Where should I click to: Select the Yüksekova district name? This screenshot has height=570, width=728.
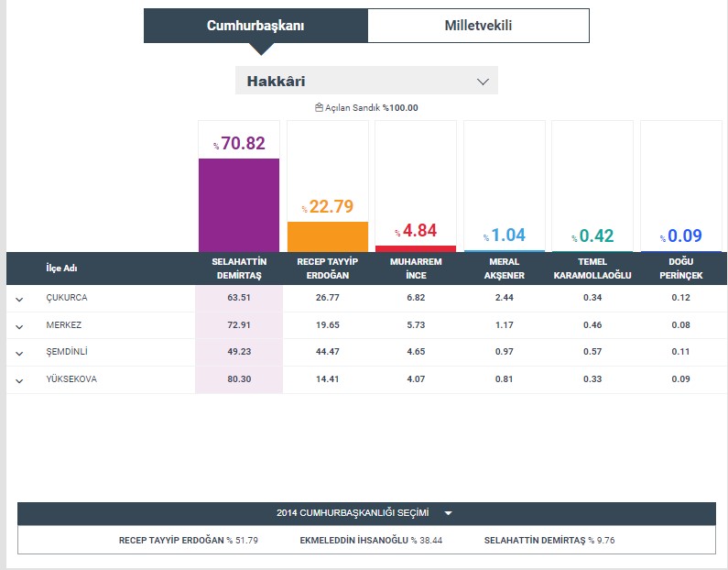click(x=71, y=380)
